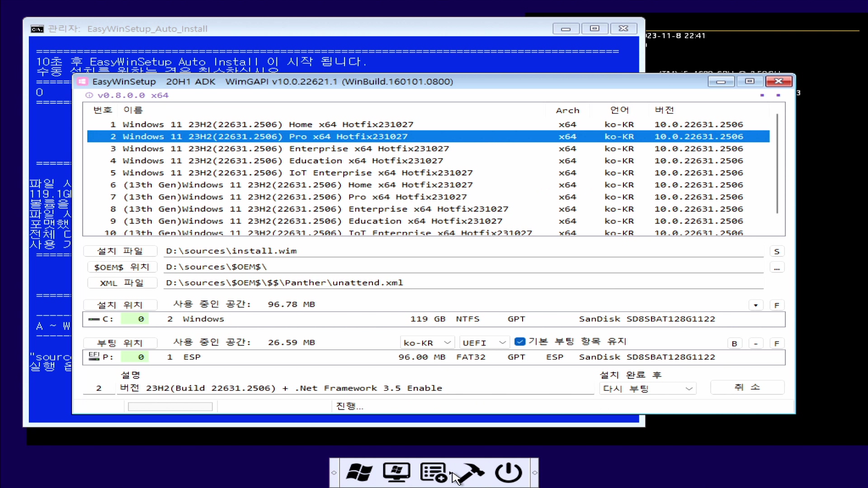Click the 설치 위치 label button
The height and width of the screenshot is (488, 868).
[120, 305]
